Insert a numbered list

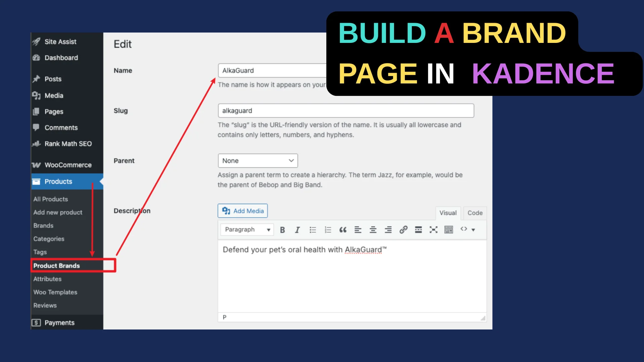[x=328, y=230]
